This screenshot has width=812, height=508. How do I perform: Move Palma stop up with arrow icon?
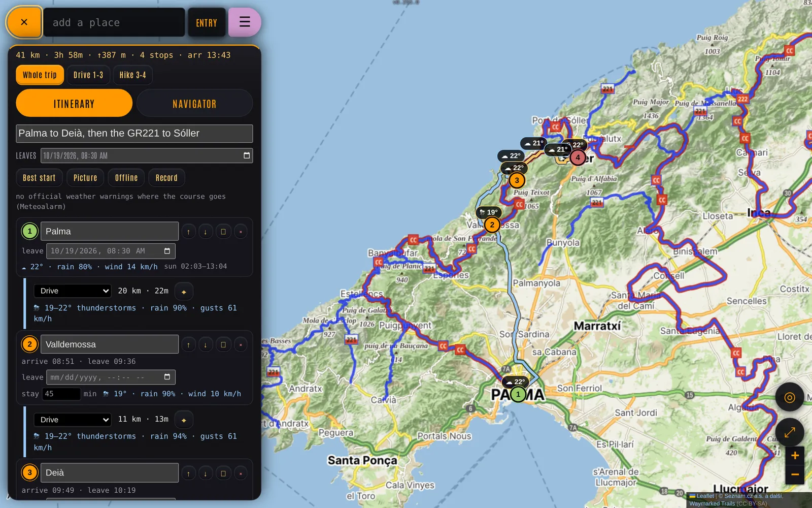[x=188, y=232]
